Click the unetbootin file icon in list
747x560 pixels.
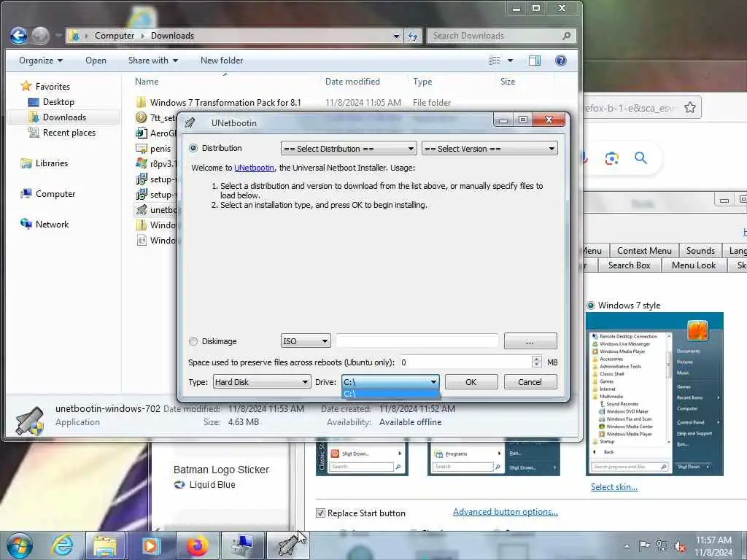[141, 209]
